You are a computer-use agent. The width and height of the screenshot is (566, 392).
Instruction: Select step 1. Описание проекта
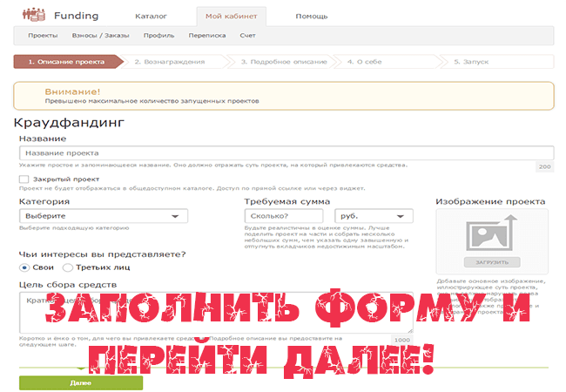pos(68,62)
